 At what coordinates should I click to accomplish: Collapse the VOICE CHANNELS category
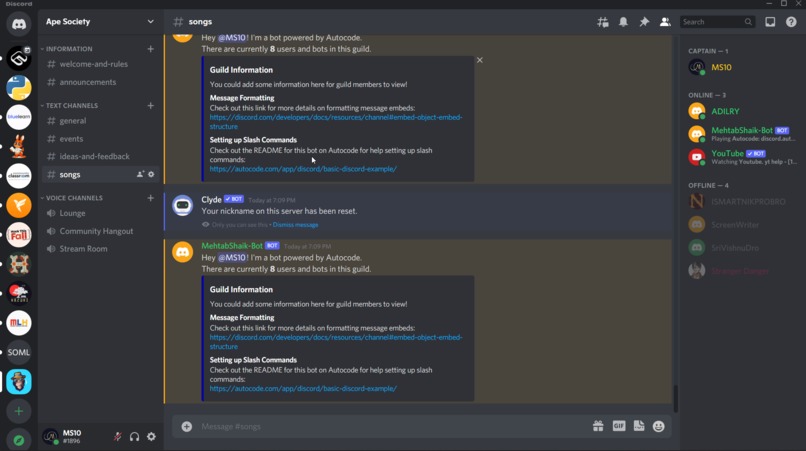pos(74,198)
